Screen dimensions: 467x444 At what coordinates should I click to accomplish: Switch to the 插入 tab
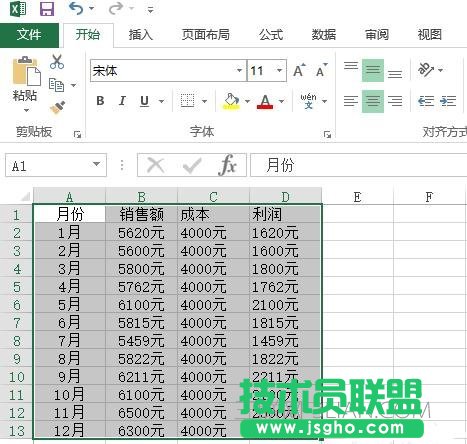click(140, 35)
